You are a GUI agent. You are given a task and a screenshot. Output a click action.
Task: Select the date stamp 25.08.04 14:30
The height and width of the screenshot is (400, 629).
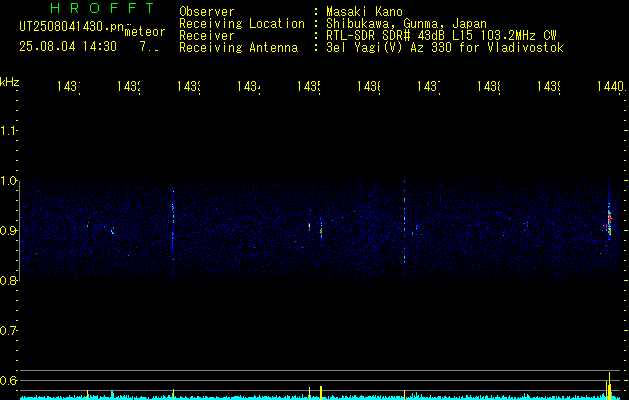click(68, 47)
